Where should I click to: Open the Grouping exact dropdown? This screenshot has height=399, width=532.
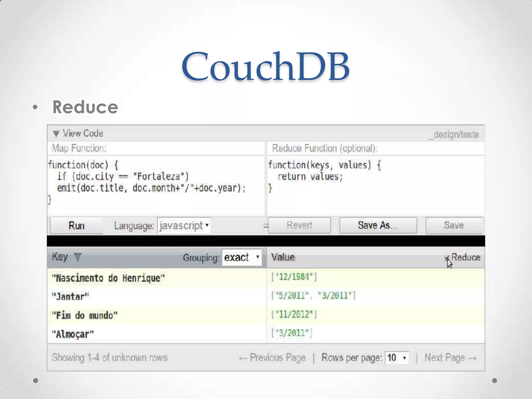coord(242,257)
